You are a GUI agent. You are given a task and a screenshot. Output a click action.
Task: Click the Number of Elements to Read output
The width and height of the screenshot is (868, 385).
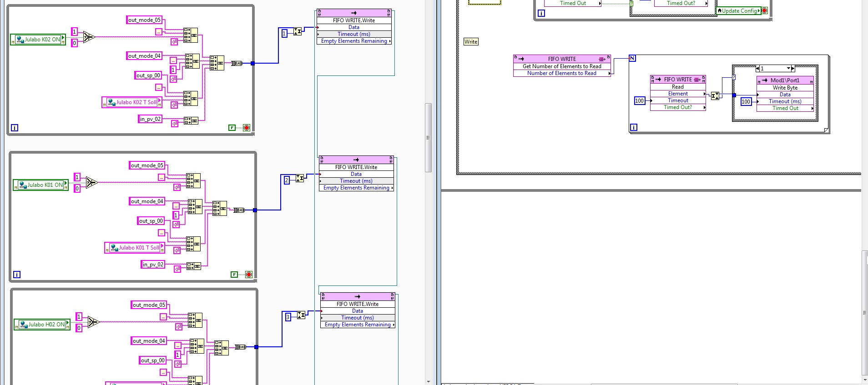[562, 73]
